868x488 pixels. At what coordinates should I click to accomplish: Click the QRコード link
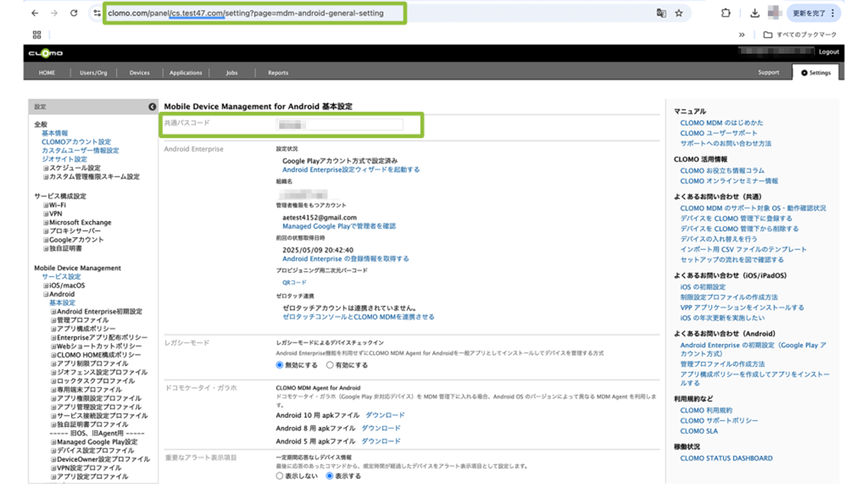pos(294,283)
